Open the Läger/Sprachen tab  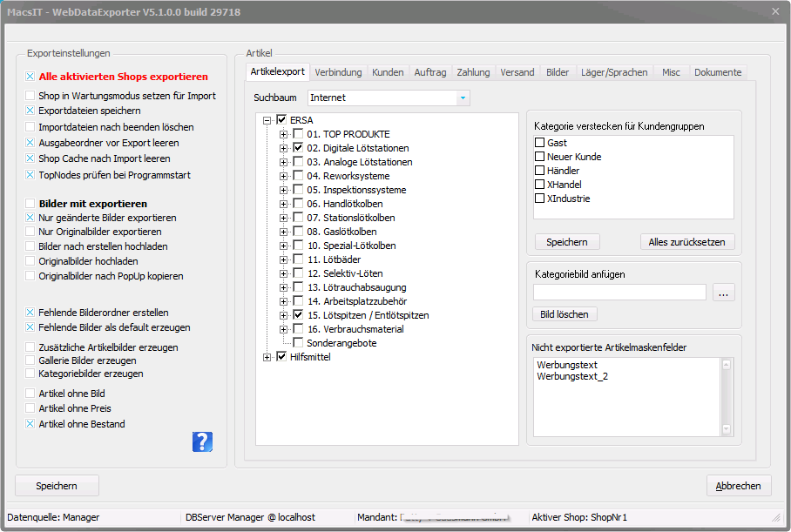pos(613,72)
